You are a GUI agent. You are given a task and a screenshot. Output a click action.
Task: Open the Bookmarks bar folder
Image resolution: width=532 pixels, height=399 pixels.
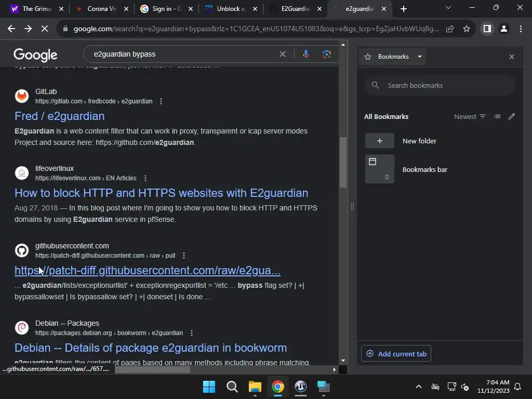click(440, 169)
